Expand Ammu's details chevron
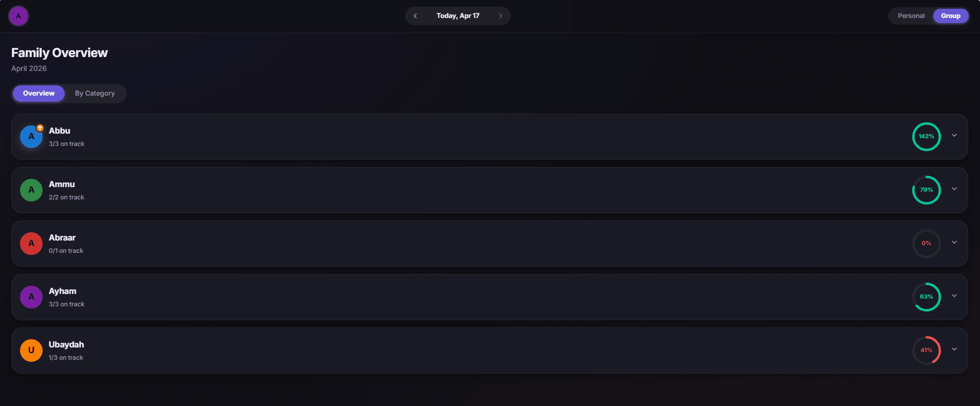Viewport: 980px width, 406px height. point(954,189)
